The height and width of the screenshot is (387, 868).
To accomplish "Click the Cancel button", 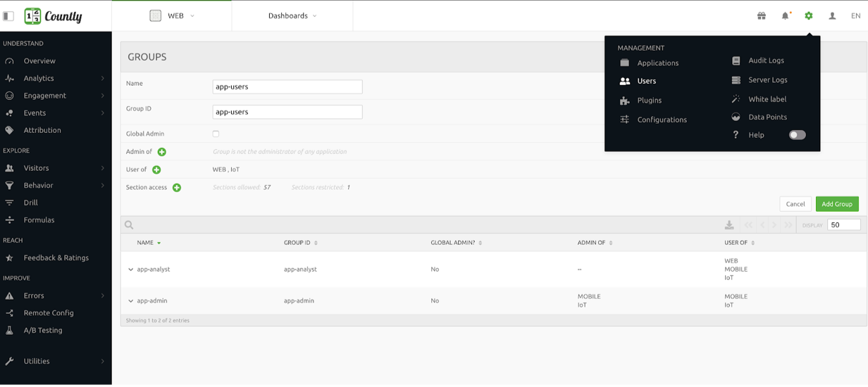I will [x=795, y=204].
